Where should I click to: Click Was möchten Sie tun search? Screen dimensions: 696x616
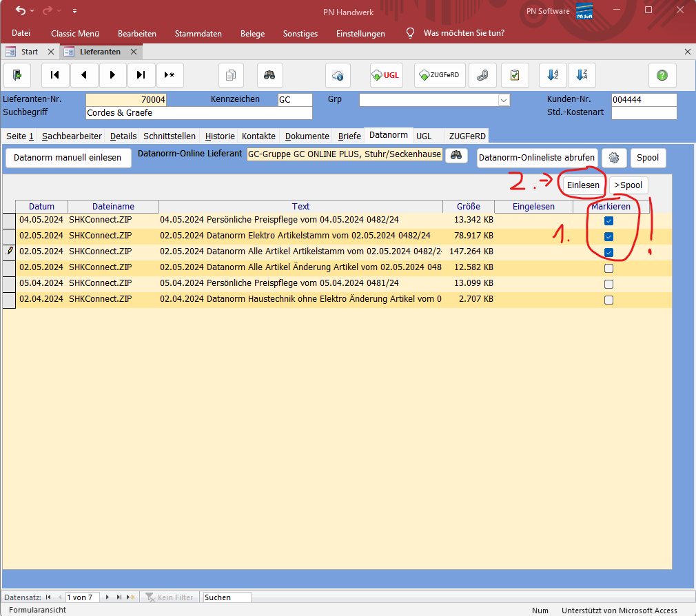pyautogui.click(x=464, y=33)
